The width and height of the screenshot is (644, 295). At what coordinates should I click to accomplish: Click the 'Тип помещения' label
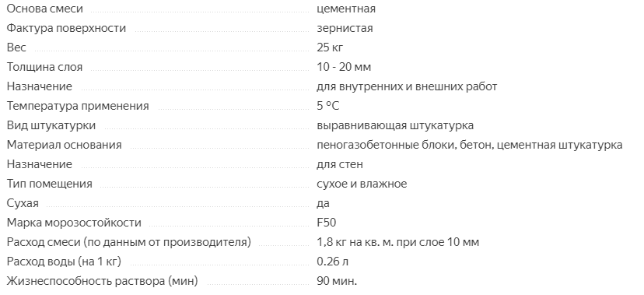coord(49,184)
